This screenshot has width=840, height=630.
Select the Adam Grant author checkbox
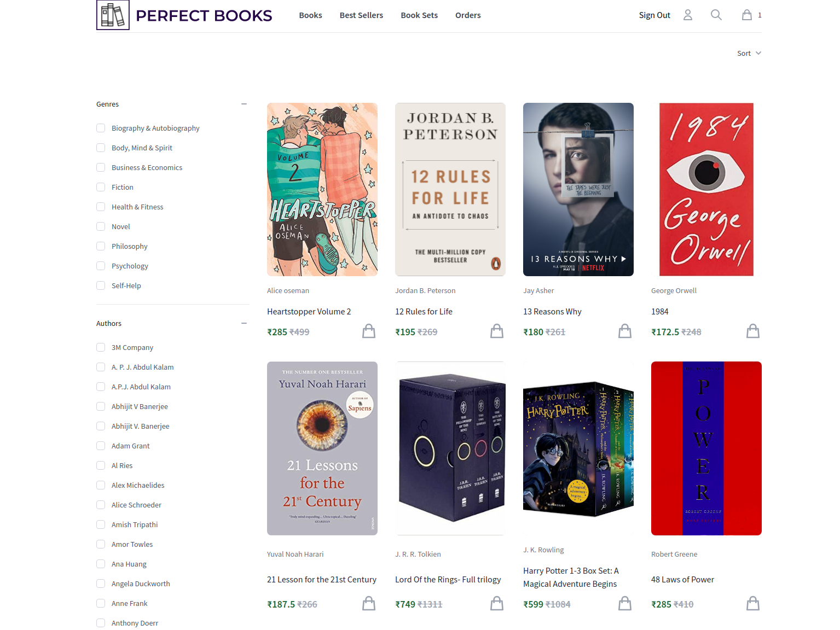[101, 446]
